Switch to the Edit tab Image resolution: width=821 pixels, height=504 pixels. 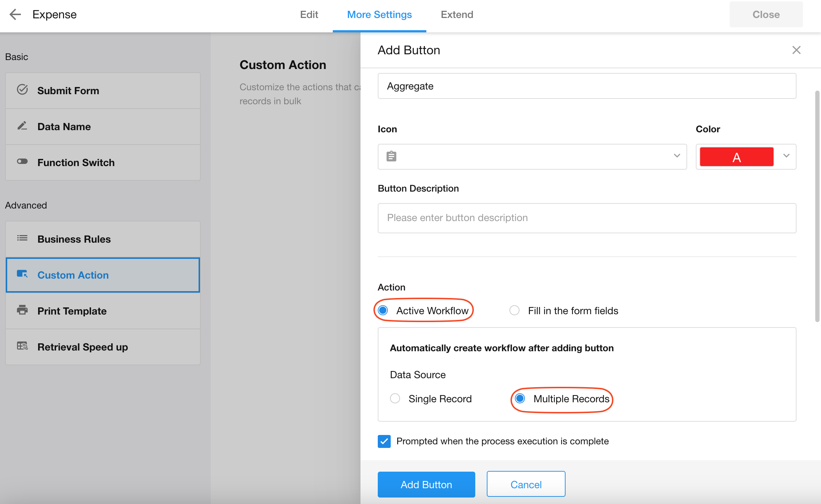pos(309,15)
